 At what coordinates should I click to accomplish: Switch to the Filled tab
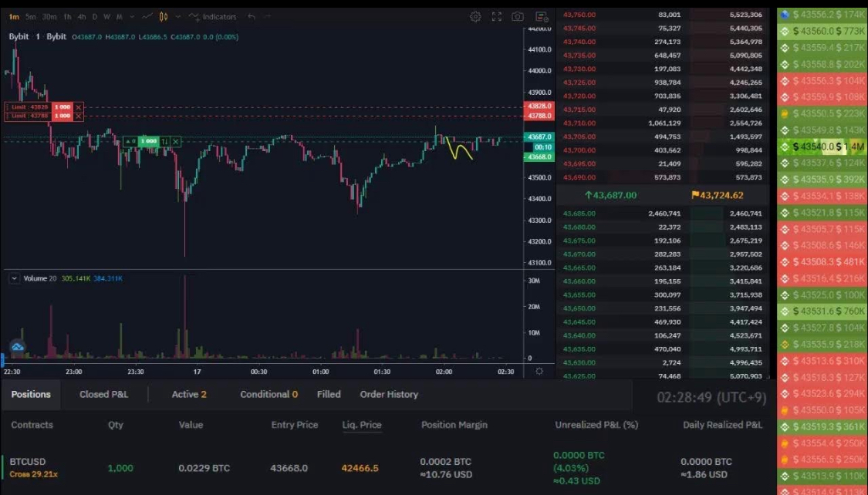329,394
